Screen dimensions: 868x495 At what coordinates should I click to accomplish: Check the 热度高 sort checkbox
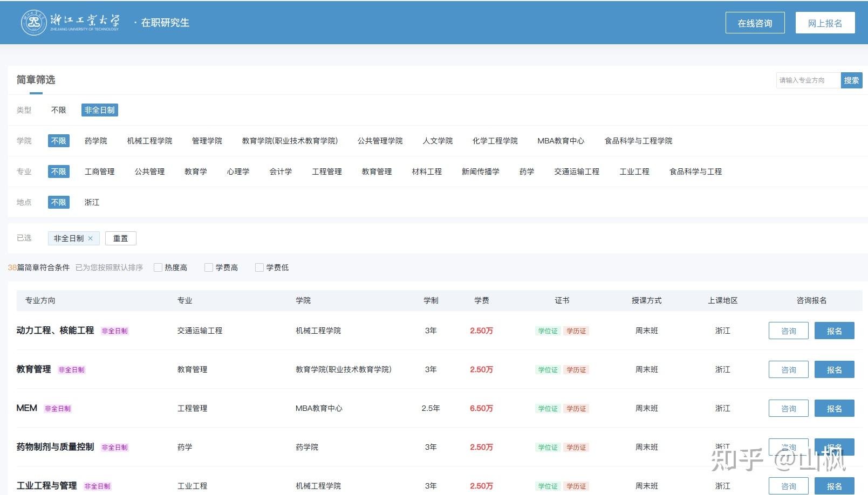coord(158,267)
